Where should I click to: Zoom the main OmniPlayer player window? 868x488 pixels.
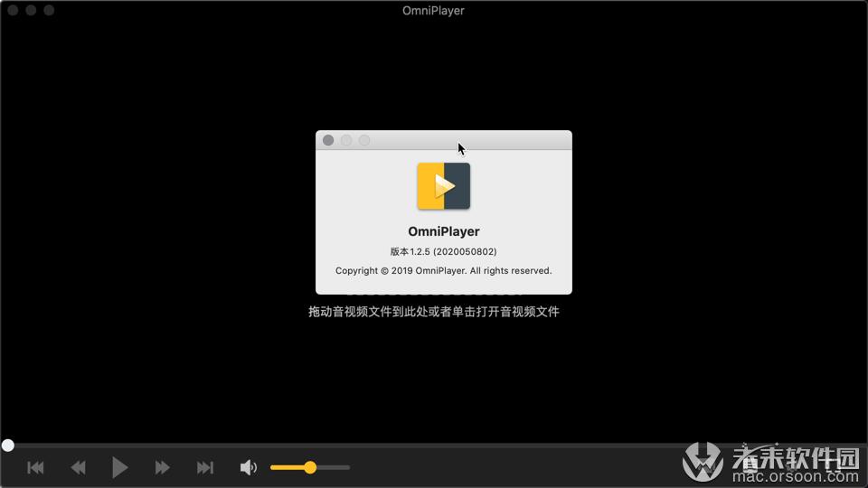pyautogui.click(x=49, y=11)
